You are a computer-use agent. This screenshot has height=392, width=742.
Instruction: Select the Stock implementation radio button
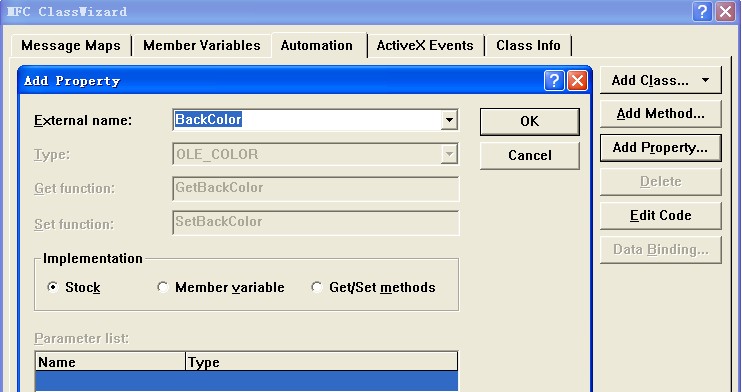click(53, 287)
